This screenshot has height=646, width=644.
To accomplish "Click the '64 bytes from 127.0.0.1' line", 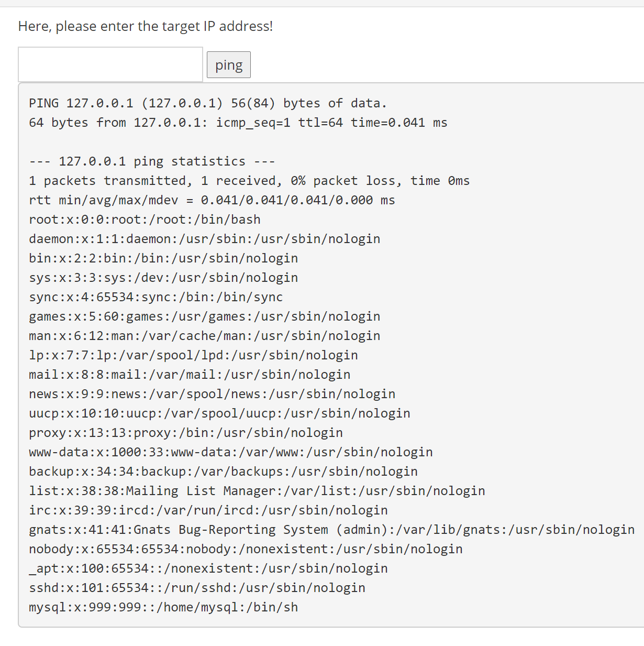I will [x=238, y=123].
